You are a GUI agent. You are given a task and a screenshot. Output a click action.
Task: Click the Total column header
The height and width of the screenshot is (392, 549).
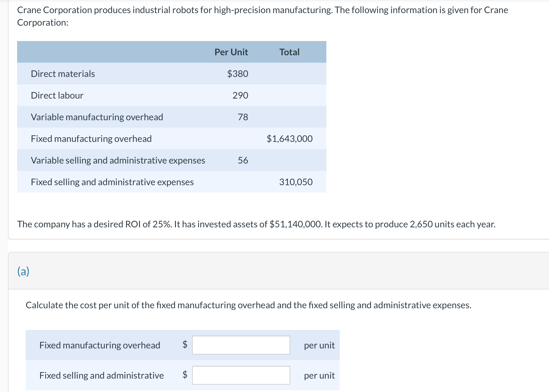click(289, 52)
